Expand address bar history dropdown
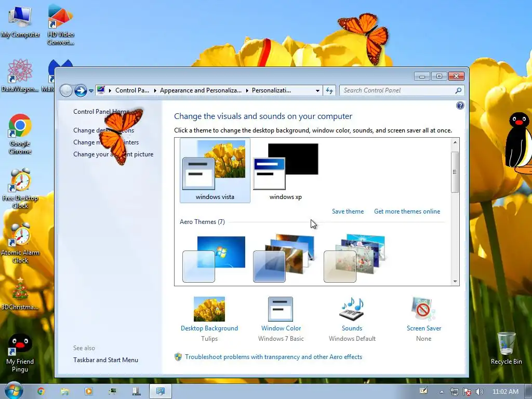532x399 pixels. (x=317, y=90)
